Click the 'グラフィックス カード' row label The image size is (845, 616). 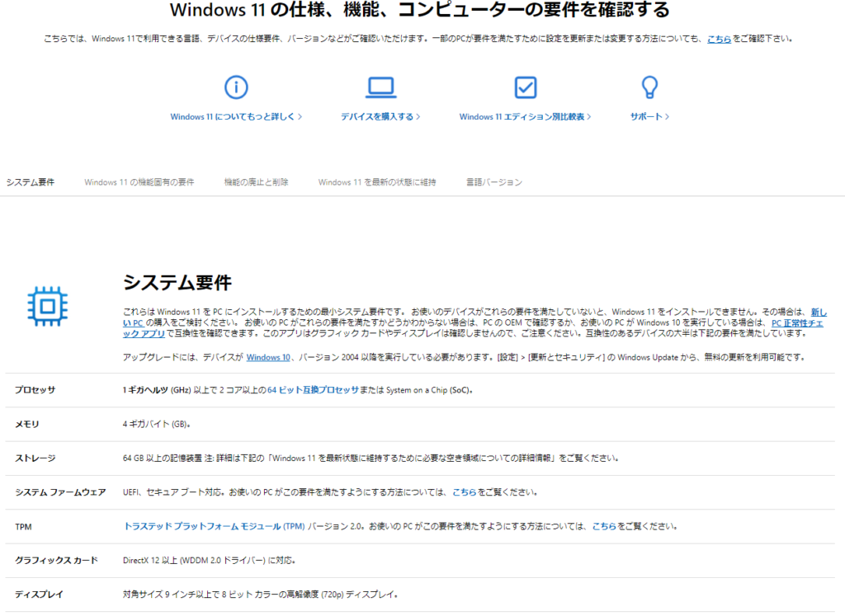pyautogui.click(x=56, y=561)
